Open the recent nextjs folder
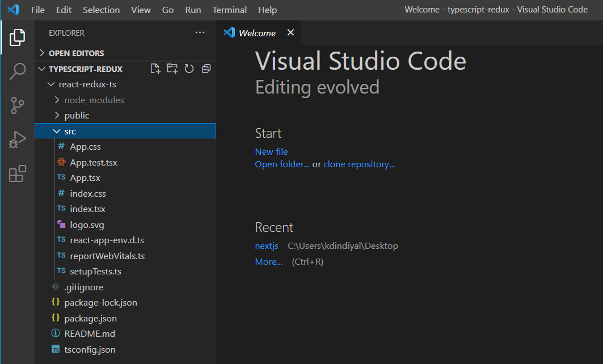603x364 pixels. coord(267,246)
